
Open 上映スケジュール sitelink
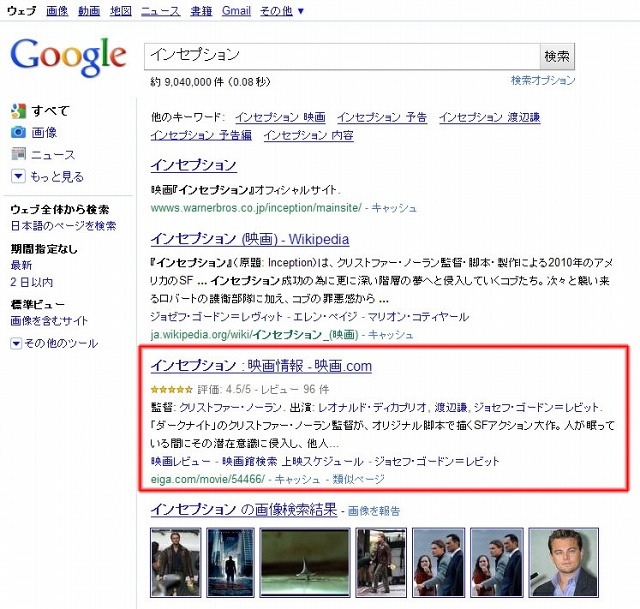[x=322, y=462]
